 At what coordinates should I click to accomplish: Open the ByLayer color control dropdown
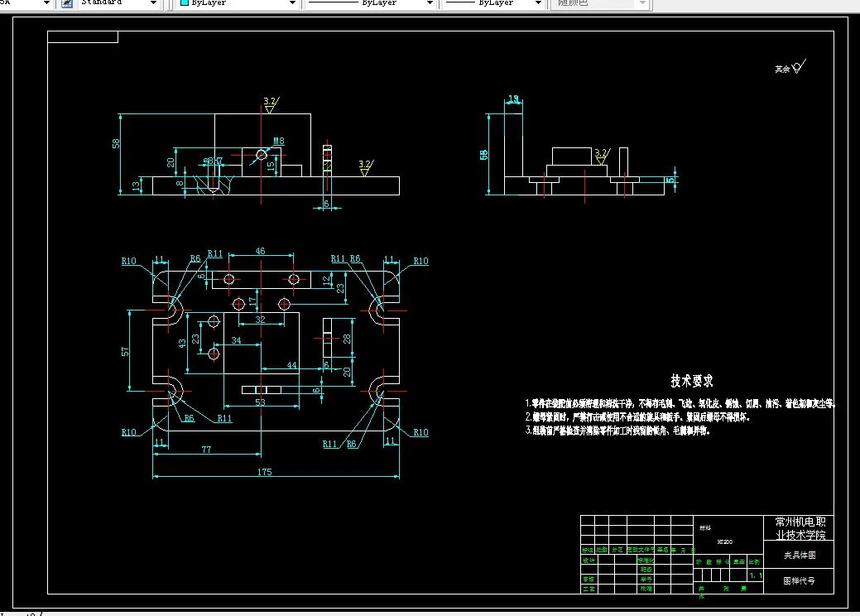[x=292, y=3]
